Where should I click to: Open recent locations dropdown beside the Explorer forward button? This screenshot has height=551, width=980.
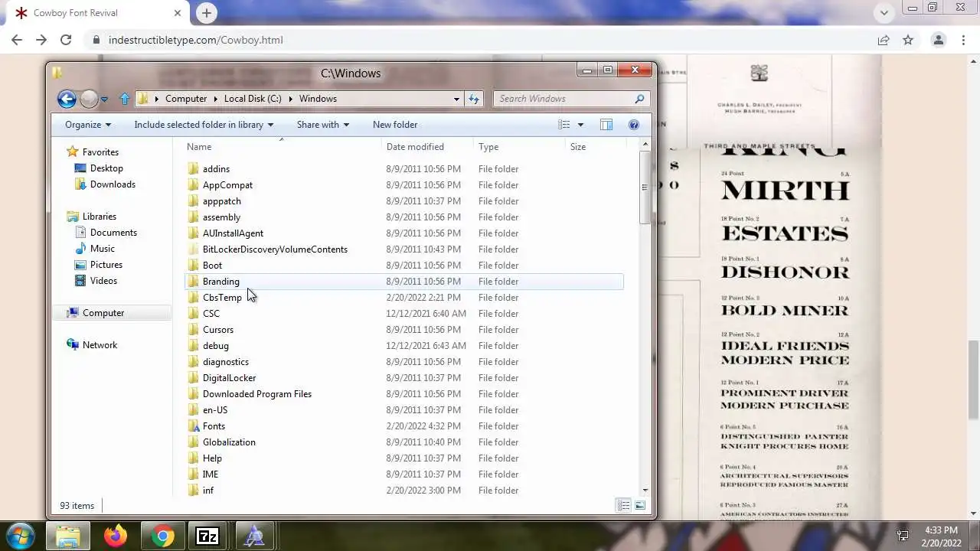coord(104,99)
